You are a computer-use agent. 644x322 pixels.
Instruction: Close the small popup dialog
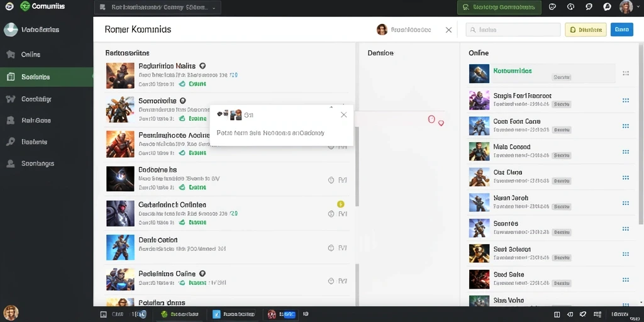(344, 115)
